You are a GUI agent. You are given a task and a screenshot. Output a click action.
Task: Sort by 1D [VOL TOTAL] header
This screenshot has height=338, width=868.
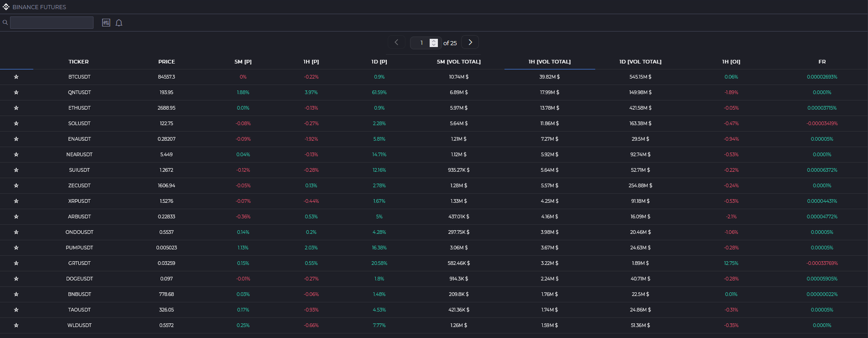tap(640, 62)
